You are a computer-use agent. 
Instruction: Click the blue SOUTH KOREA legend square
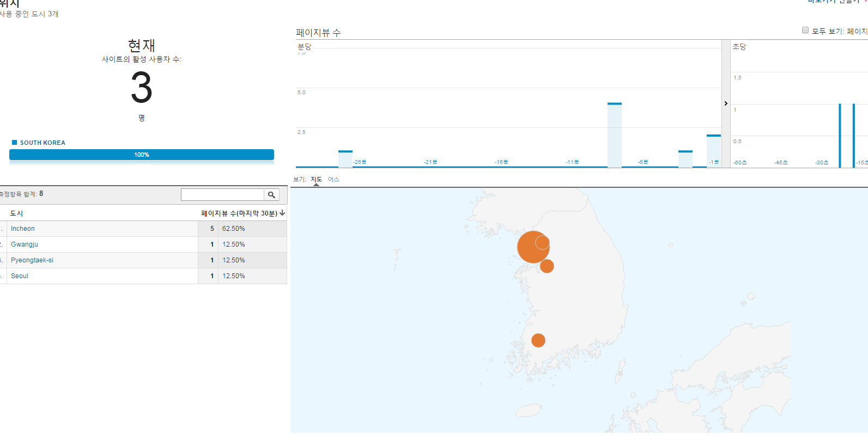(15, 143)
